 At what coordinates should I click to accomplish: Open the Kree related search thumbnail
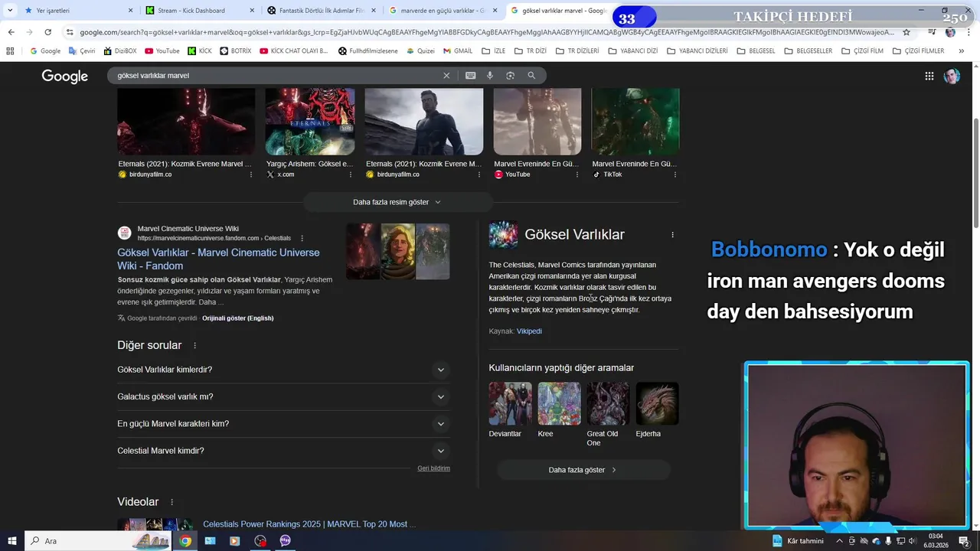pos(559,404)
